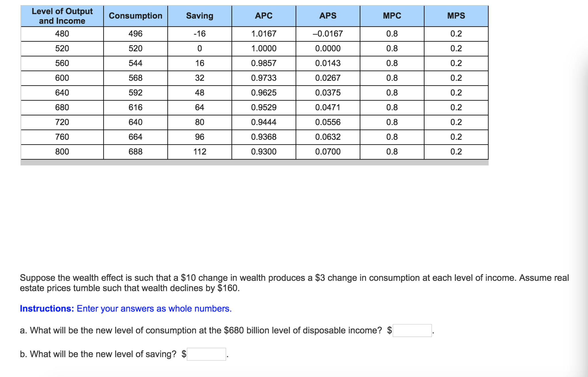Click the Level of Output and Income header

[x=62, y=16]
